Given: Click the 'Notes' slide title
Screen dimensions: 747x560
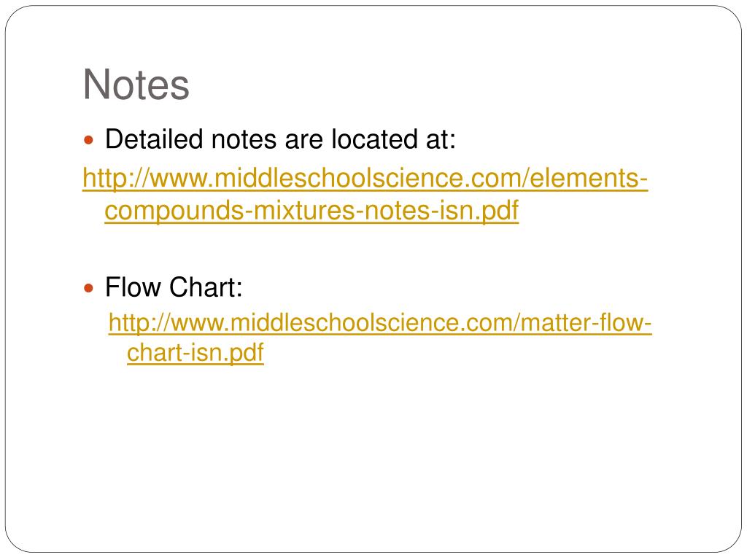Looking at the screenshot, I should click(x=136, y=85).
